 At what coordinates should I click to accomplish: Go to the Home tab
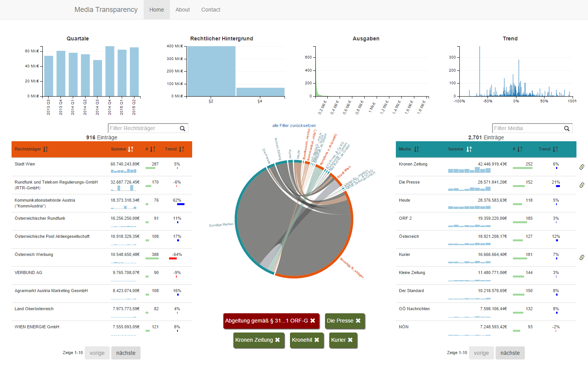[x=157, y=10]
